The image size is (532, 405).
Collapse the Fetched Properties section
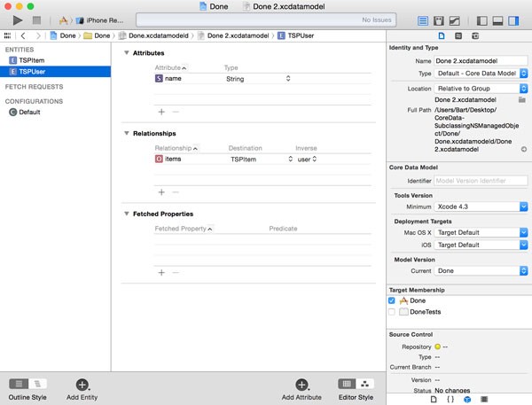[x=127, y=214]
